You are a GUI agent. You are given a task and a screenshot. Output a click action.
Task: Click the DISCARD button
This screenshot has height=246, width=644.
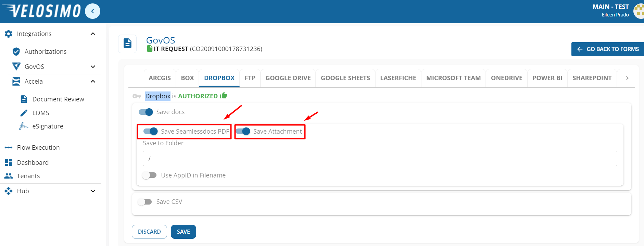click(149, 232)
